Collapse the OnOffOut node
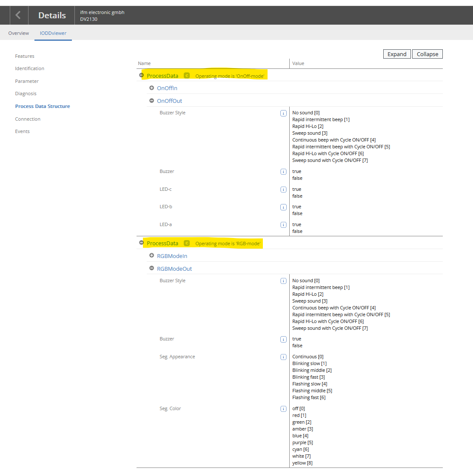 (x=151, y=101)
